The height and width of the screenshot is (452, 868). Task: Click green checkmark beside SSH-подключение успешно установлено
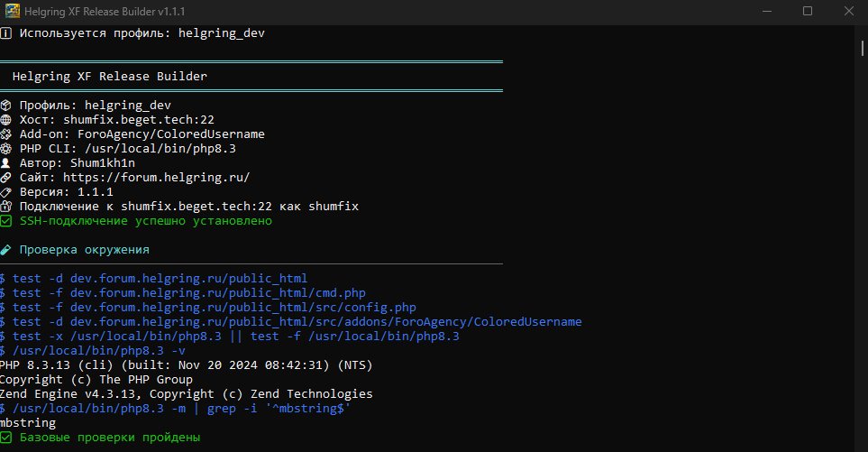(5, 221)
